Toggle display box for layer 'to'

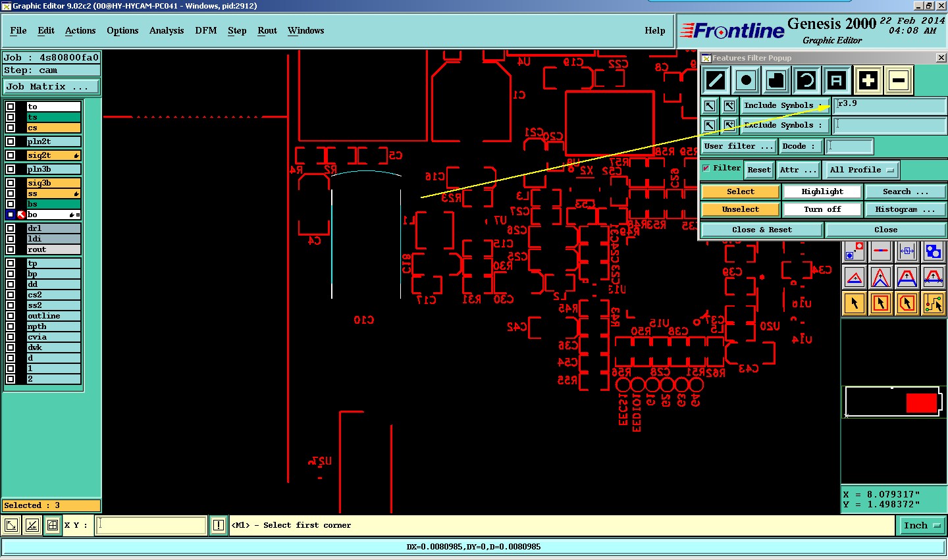tap(11, 107)
